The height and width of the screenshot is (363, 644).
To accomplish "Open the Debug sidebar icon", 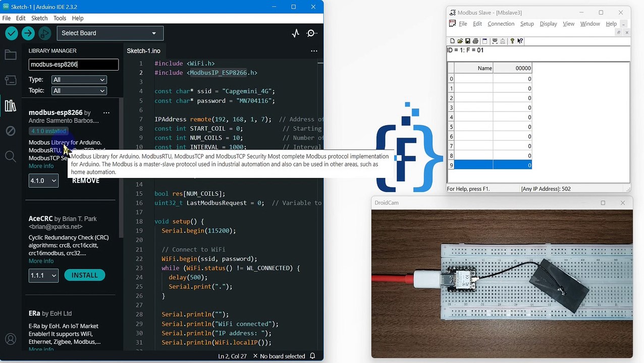I will (x=11, y=131).
